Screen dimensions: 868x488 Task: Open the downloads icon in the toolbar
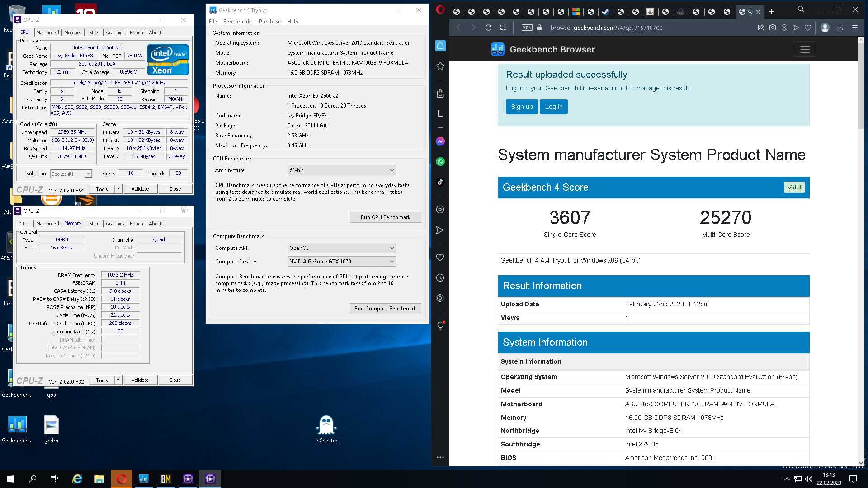tap(840, 28)
